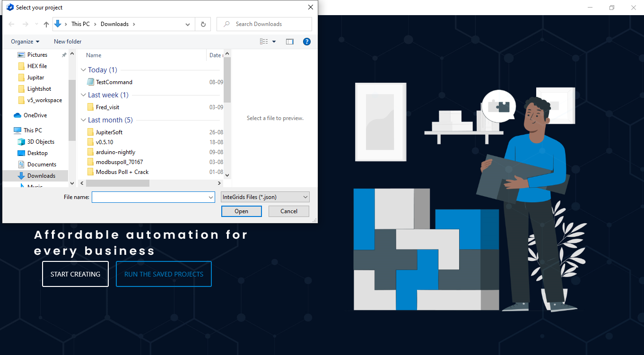Sort by the Name column header
The height and width of the screenshot is (355, 644).
(94, 55)
